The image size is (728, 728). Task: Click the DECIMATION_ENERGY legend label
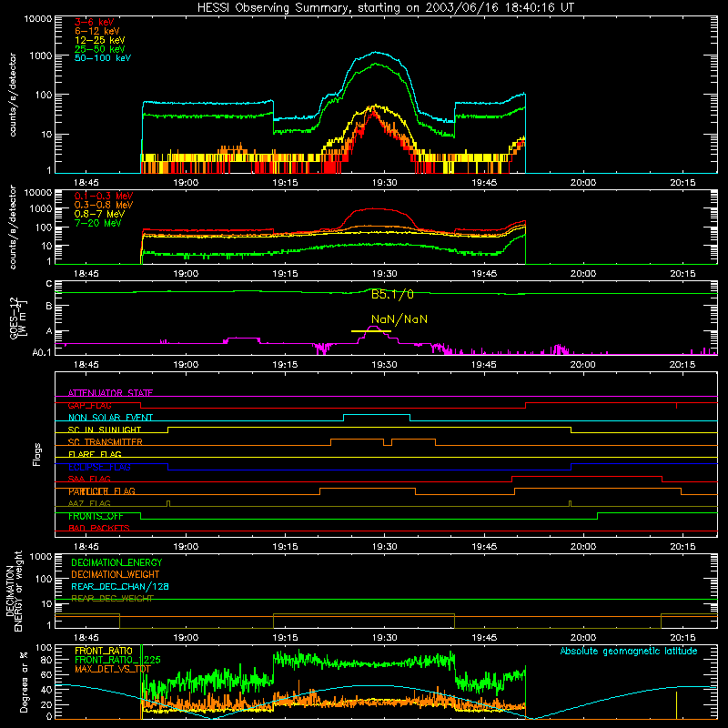click(116, 562)
